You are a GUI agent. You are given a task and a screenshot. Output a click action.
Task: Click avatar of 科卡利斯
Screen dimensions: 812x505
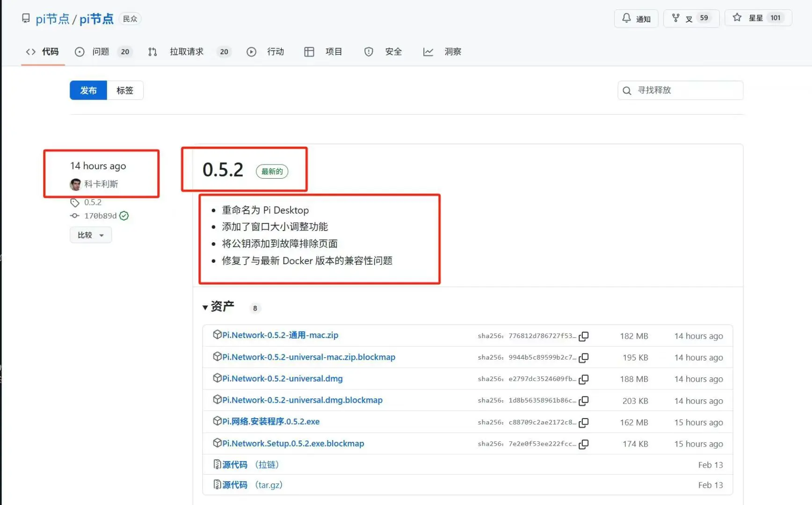(75, 184)
